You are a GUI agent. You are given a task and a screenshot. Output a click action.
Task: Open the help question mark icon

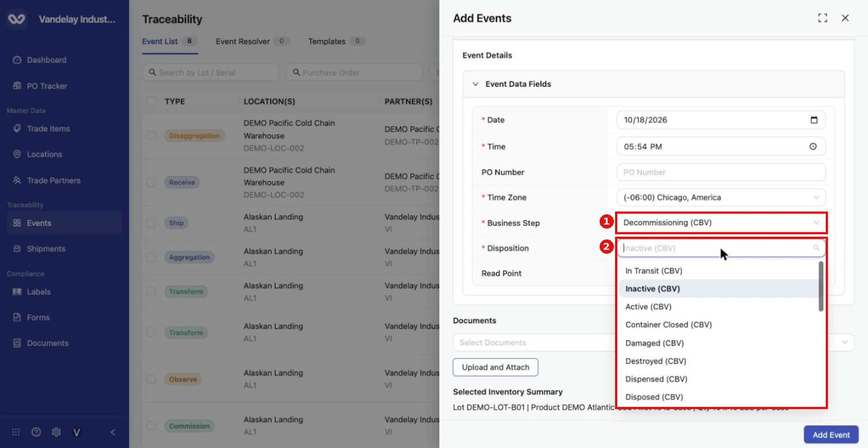pos(36,432)
